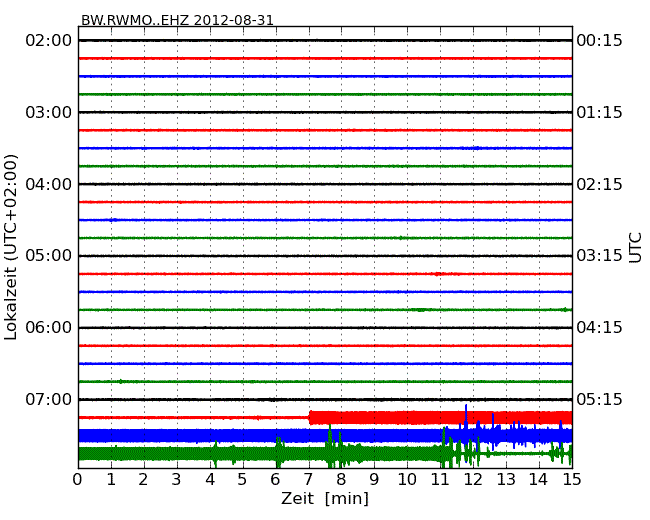The height and width of the screenshot is (520, 650).
Task: Click the 6 minute tick label
Action: [x=275, y=480]
